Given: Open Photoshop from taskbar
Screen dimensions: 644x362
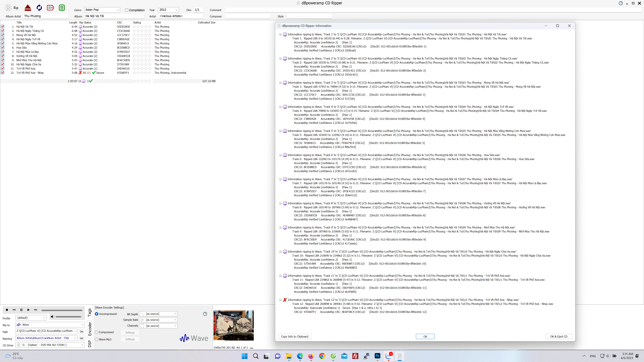Looking at the screenshot, I should (x=377, y=356).
